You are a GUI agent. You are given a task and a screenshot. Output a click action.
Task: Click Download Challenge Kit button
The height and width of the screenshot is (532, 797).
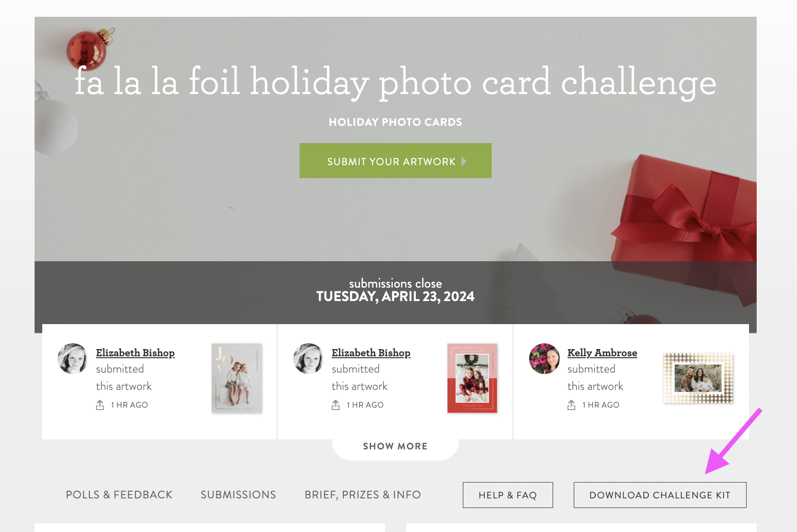(x=660, y=495)
